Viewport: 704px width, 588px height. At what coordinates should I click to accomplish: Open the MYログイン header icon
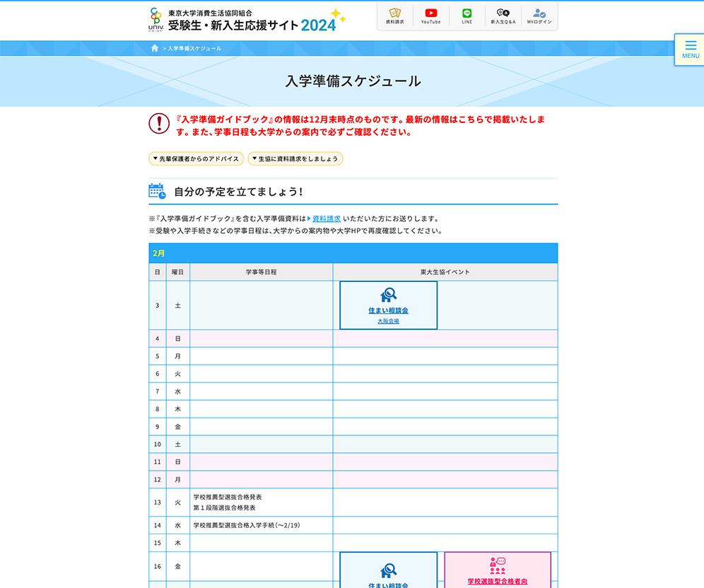click(539, 16)
